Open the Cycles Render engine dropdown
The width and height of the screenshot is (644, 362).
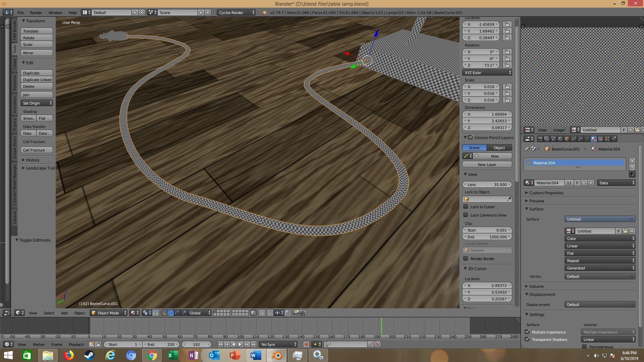click(236, 12)
